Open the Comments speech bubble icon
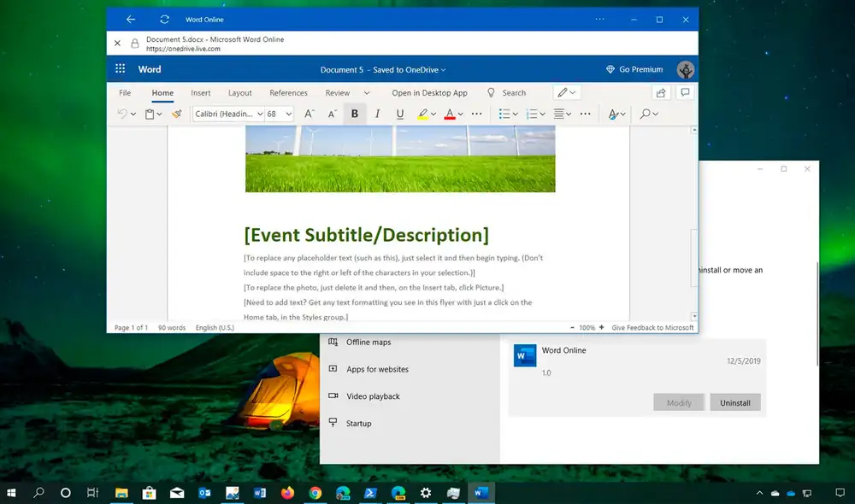This screenshot has width=855, height=504. 685,93
